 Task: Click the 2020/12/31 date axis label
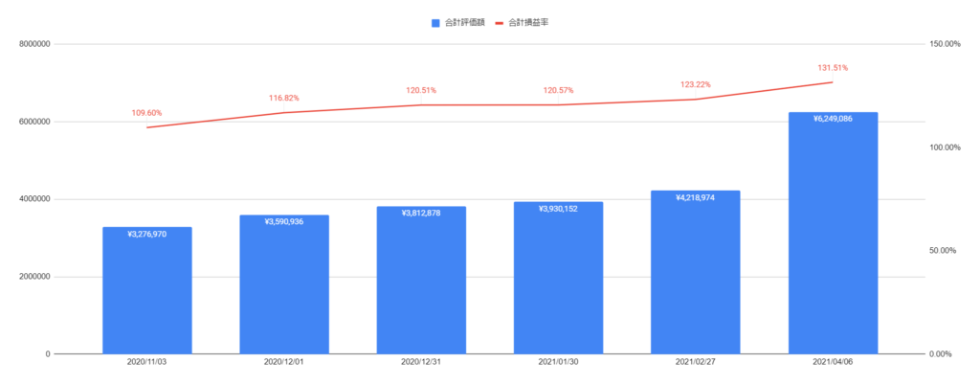coord(421,362)
